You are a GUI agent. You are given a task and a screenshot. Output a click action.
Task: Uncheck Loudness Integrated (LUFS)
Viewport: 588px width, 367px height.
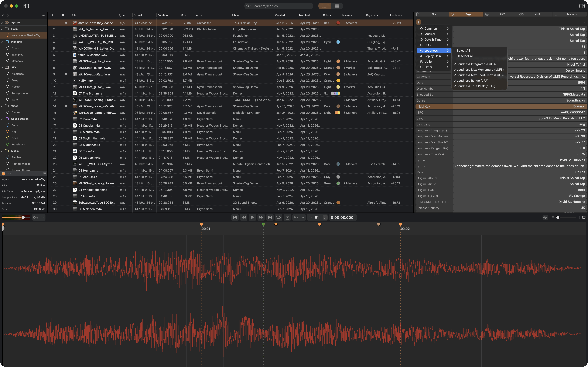click(x=476, y=64)
